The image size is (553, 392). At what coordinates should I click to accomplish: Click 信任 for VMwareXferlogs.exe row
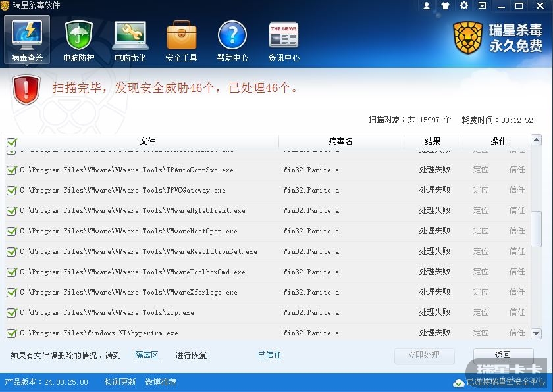click(517, 292)
